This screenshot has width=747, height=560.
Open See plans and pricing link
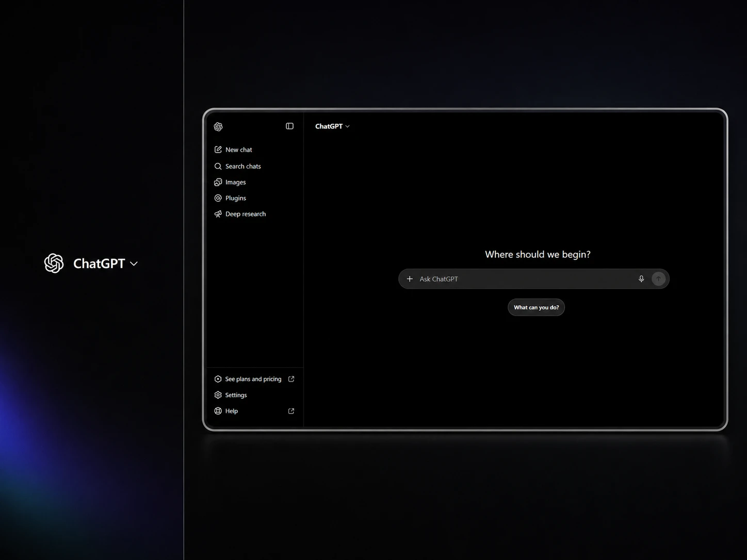click(253, 379)
